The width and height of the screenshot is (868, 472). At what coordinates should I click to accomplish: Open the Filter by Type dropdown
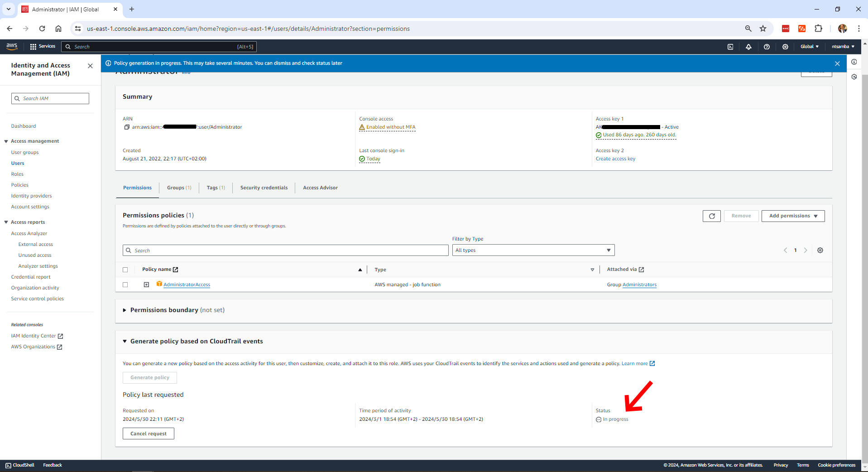click(533, 250)
